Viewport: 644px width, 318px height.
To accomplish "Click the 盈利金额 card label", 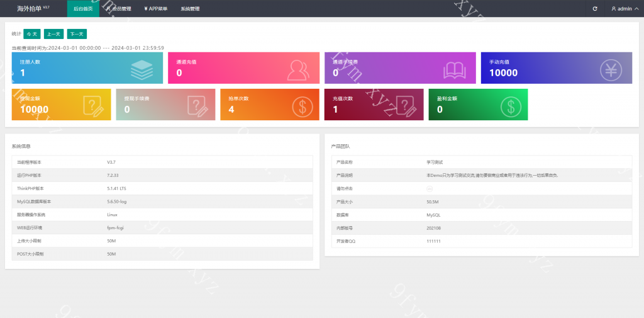I will tap(447, 98).
